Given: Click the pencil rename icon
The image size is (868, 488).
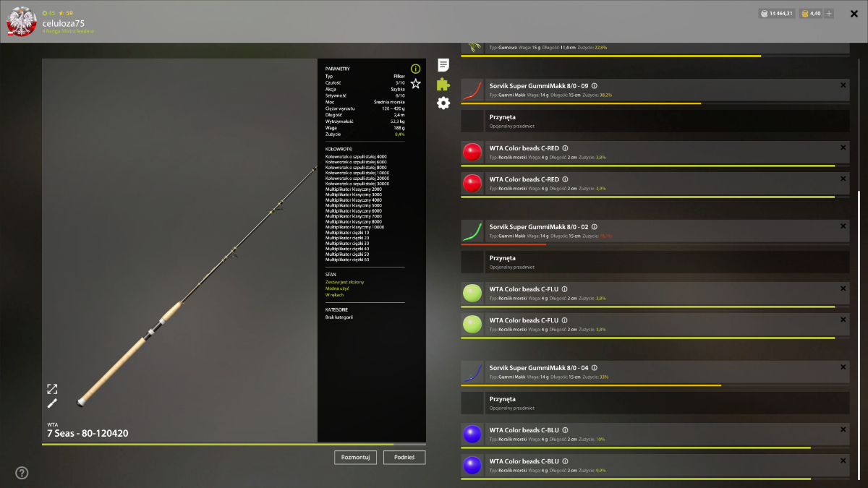Looking at the screenshot, I should 52,403.
